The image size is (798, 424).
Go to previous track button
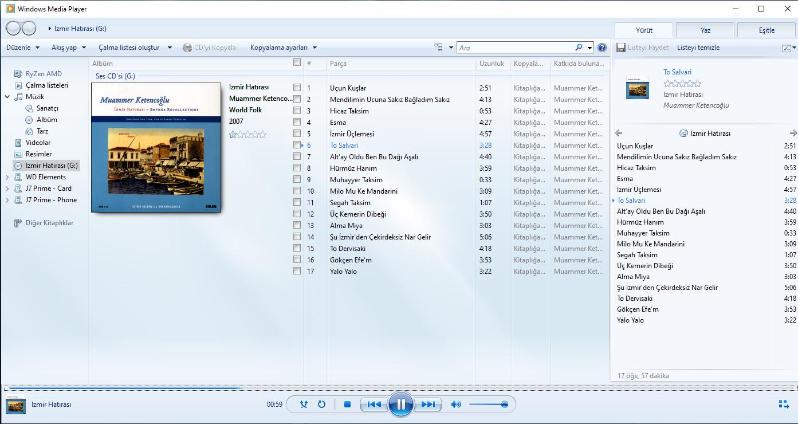[374, 404]
